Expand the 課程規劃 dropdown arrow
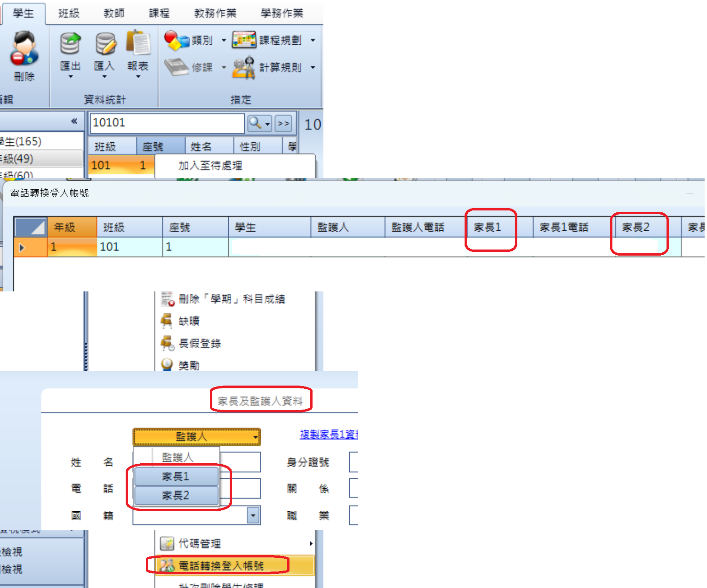 [x=313, y=40]
